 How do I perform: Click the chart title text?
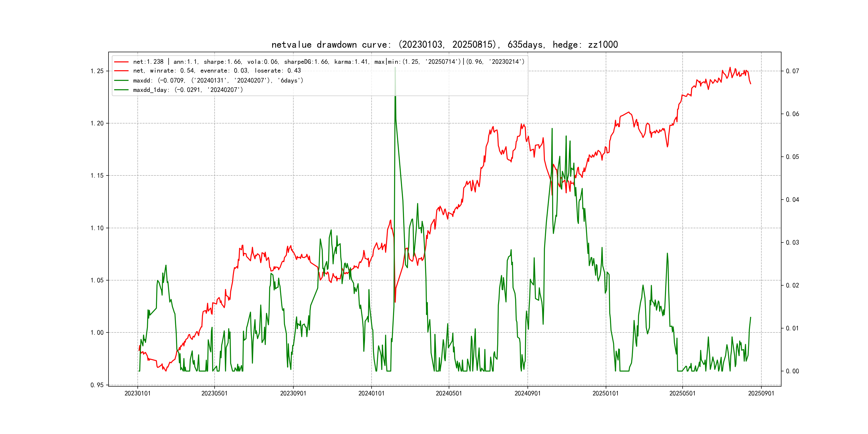click(x=444, y=44)
